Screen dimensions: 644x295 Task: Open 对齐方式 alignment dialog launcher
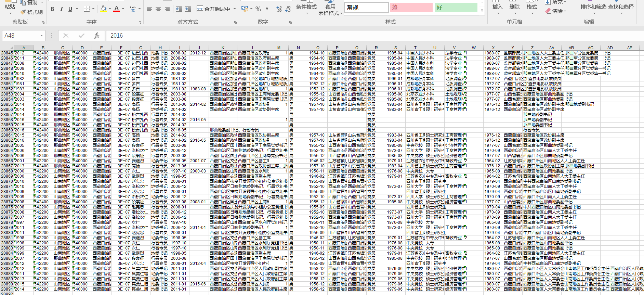tap(235, 22)
